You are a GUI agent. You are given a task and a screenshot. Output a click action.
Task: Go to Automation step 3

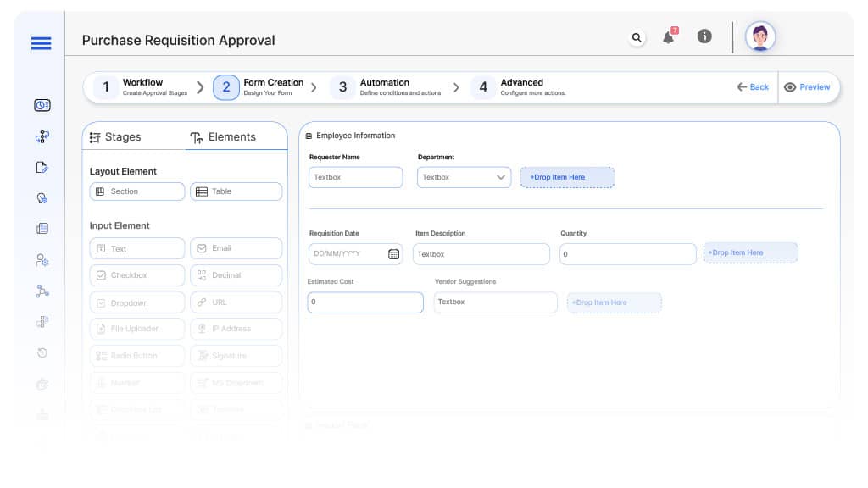[386, 87]
